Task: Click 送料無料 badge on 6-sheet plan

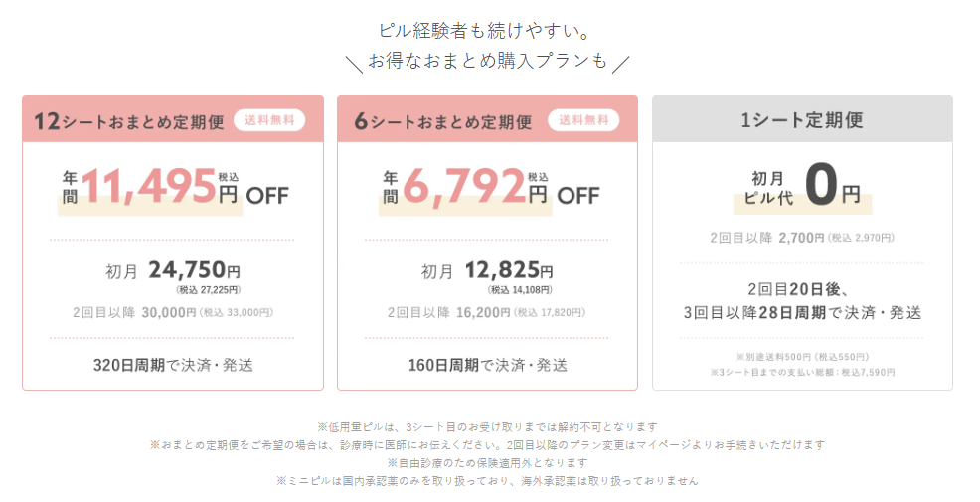Action: point(583,120)
